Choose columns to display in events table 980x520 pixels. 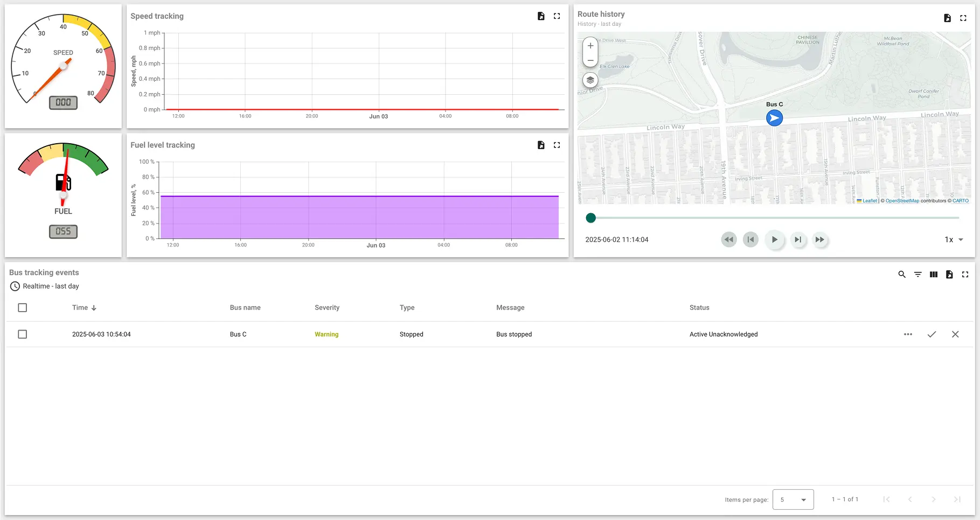[x=934, y=275]
